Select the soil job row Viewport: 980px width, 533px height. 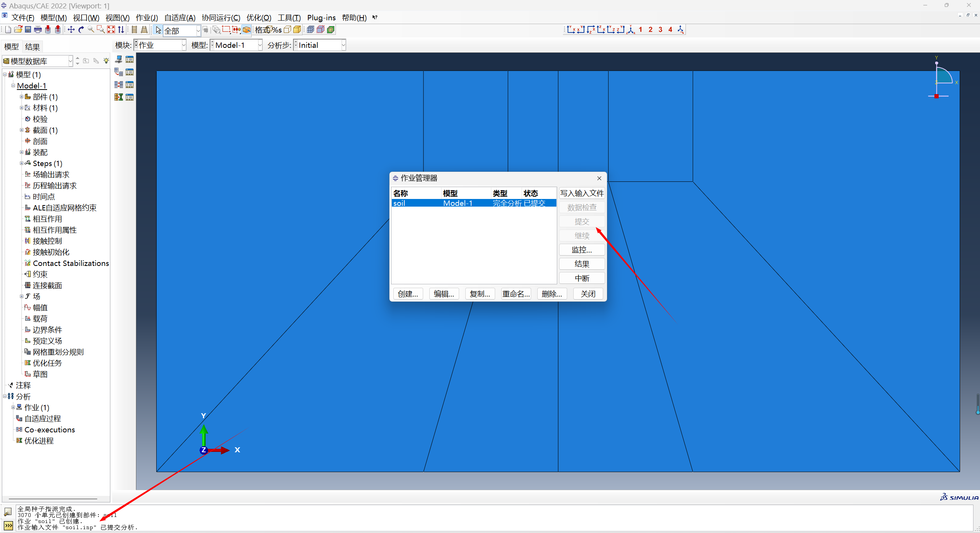point(474,203)
